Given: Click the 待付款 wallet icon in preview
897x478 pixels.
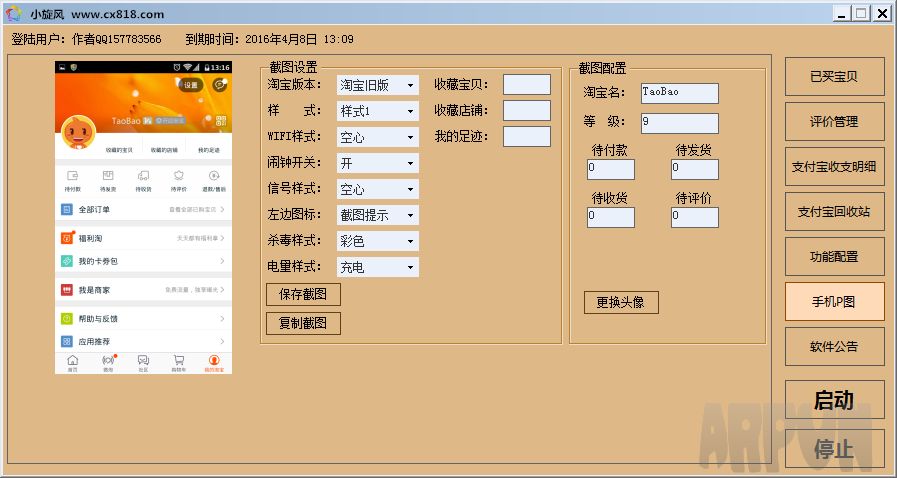Looking at the screenshot, I should click(72, 176).
